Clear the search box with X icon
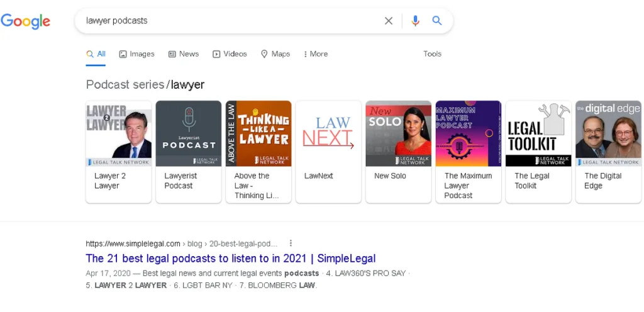The image size is (644, 312). [389, 21]
